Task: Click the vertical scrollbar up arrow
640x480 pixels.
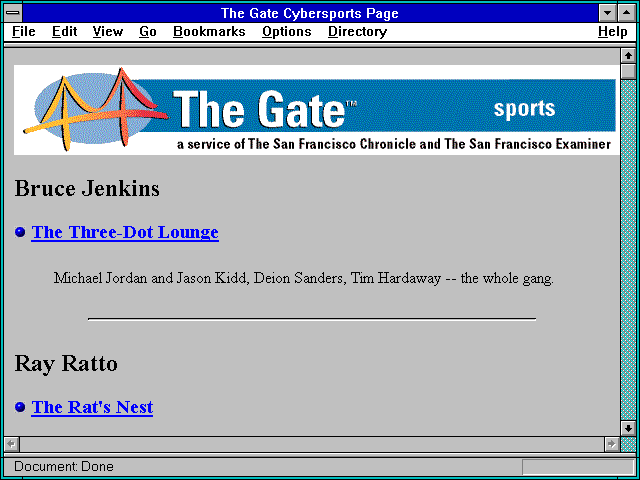Action: 628,56
